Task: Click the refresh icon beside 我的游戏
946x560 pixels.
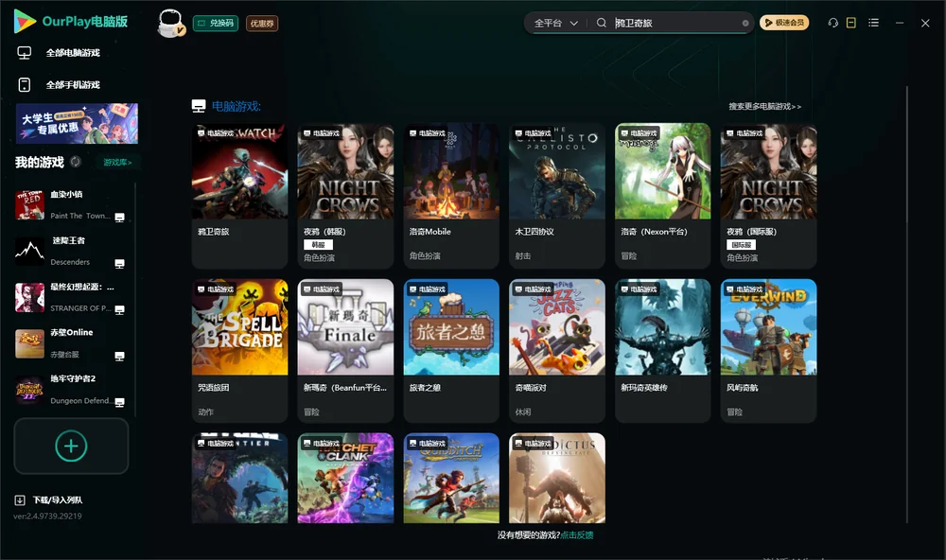Action: click(76, 162)
